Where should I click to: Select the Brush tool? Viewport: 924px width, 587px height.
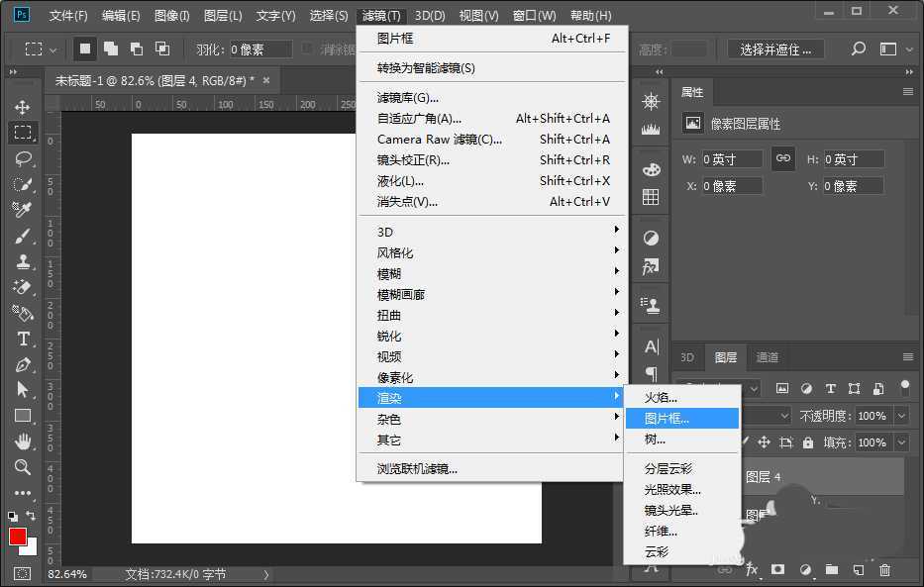(25, 237)
